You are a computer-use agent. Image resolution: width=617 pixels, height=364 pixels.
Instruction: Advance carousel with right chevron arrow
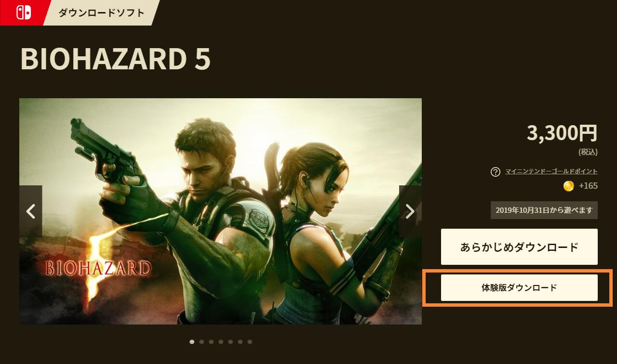point(410,211)
